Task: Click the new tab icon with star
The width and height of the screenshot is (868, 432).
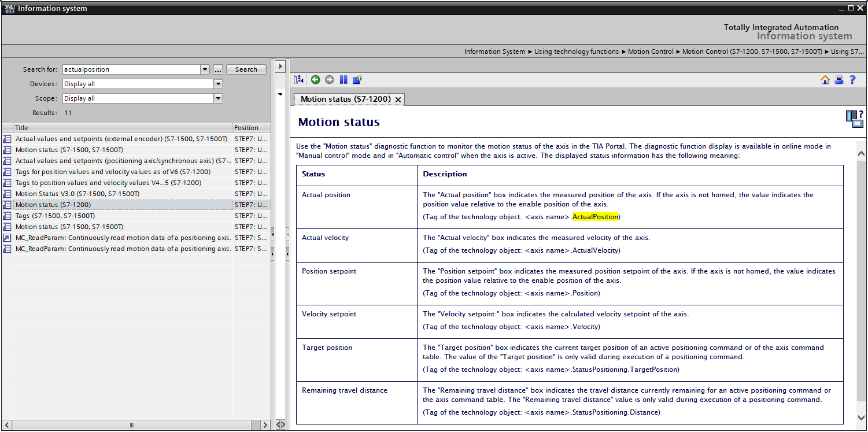Action: pyautogui.click(x=357, y=80)
